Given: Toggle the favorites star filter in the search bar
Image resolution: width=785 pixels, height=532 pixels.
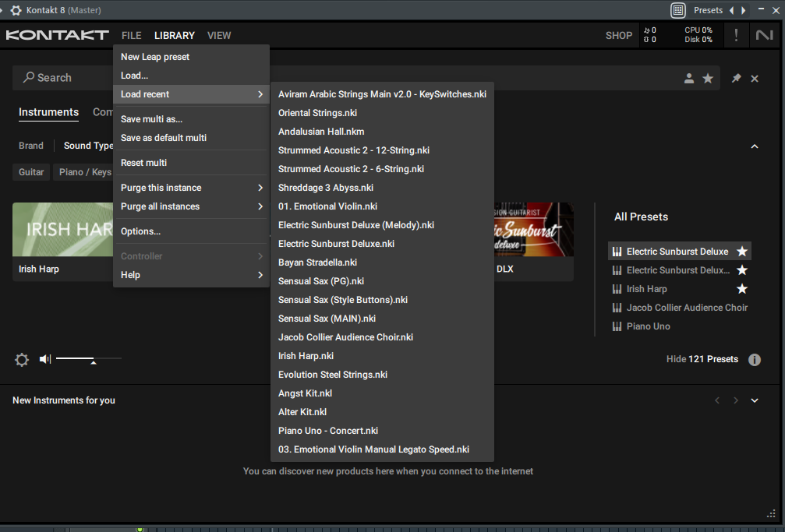Looking at the screenshot, I should point(708,78).
